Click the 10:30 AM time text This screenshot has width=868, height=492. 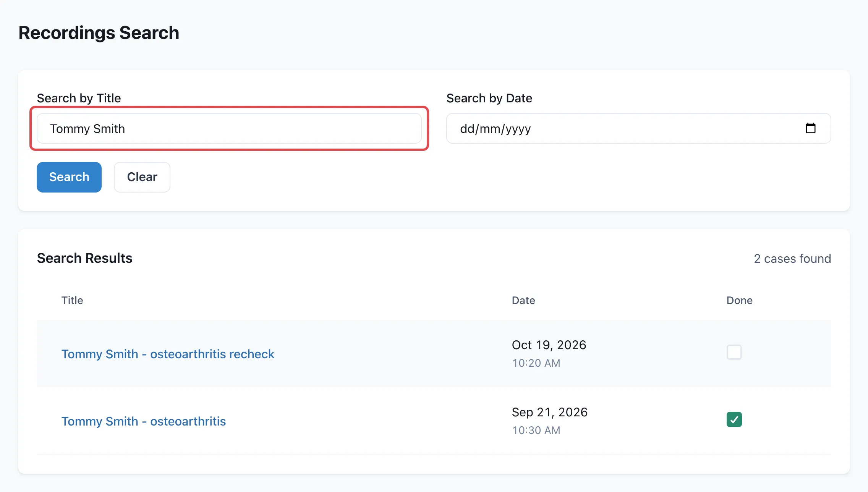[536, 430]
